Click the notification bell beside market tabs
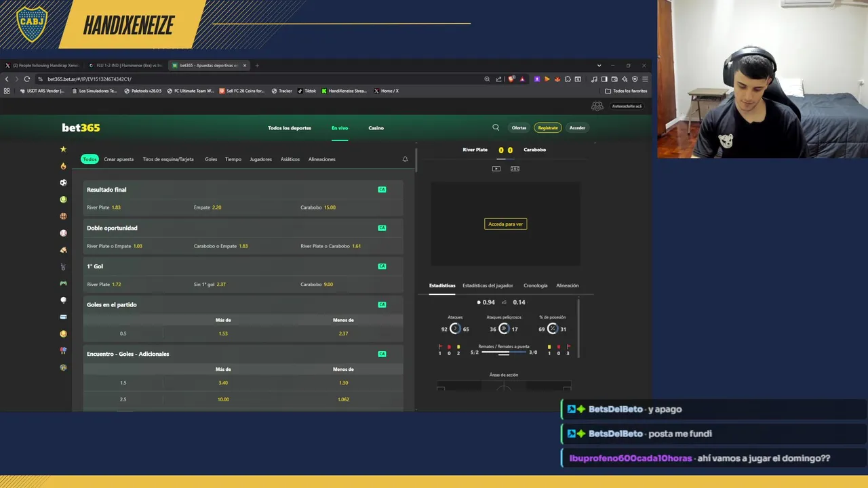Screen dimensions: 868x488 point(406,159)
